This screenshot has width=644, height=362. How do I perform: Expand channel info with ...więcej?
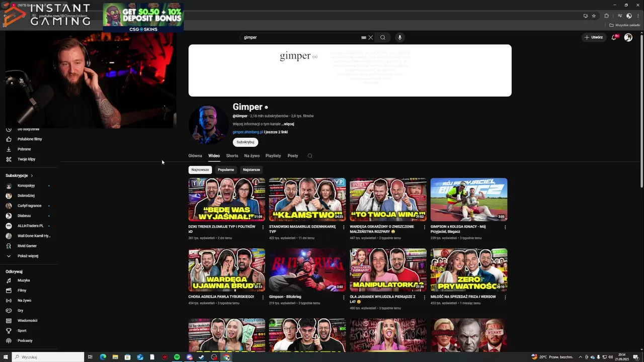point(287,124)
